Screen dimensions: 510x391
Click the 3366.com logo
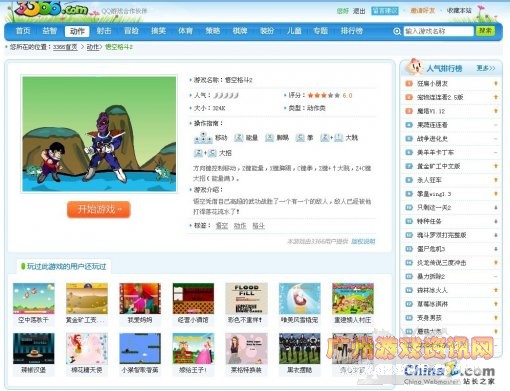pos(52,9)
